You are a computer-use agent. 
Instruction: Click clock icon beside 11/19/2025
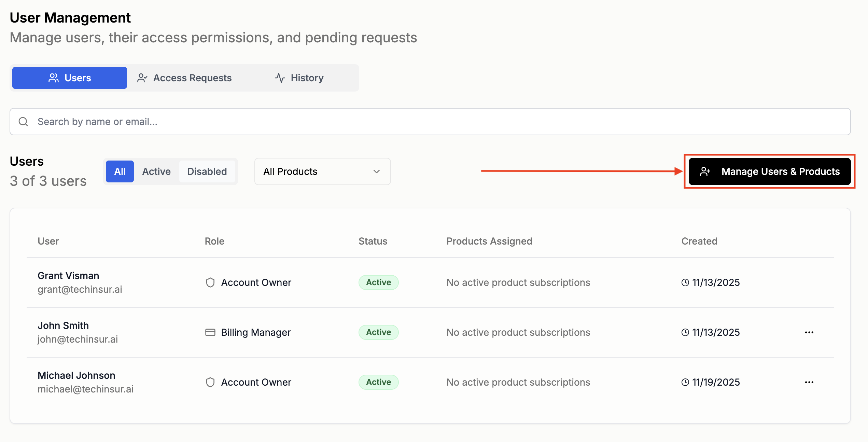[685, 382]
